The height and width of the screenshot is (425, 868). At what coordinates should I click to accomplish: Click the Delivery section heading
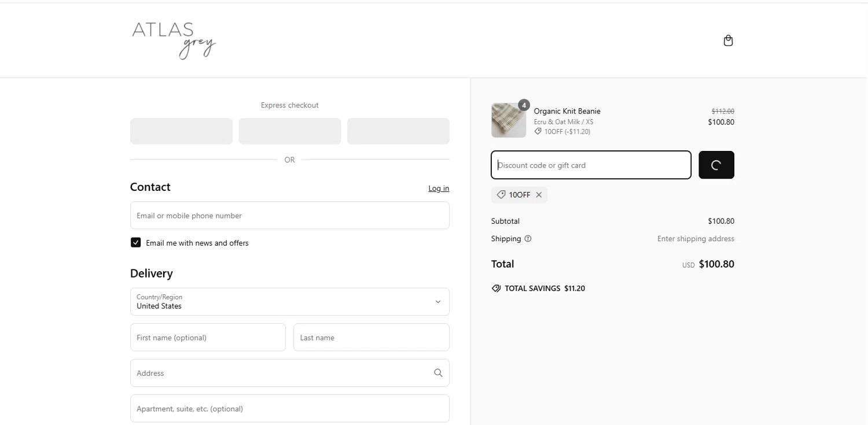click(152, 274)
